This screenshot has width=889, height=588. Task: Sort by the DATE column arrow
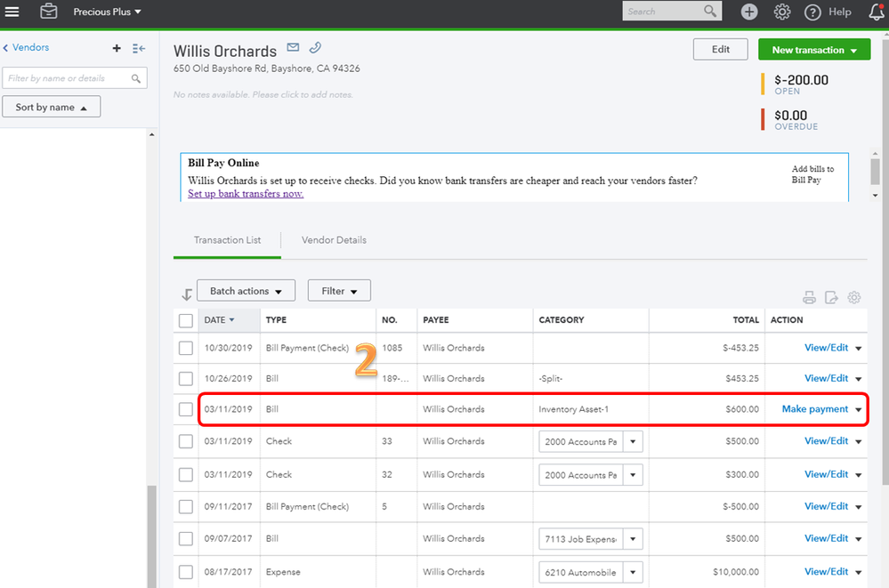pos(231,320)
